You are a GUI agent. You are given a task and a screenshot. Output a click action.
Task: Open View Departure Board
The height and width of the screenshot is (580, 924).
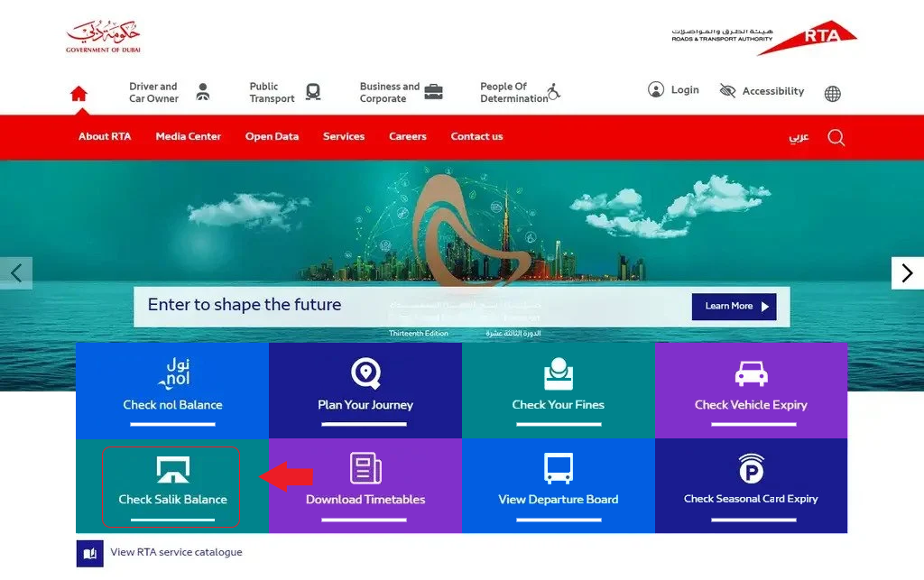(558, 486)
